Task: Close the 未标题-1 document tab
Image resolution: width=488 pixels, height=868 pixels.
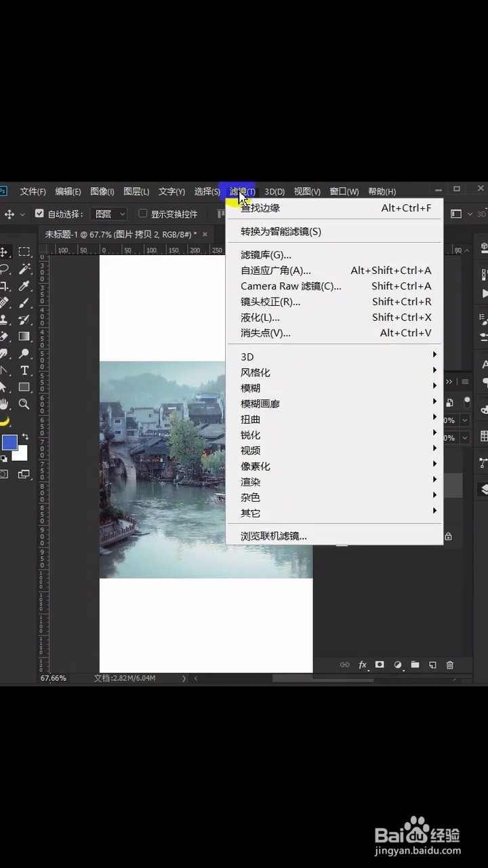Action: pos(205,234)
